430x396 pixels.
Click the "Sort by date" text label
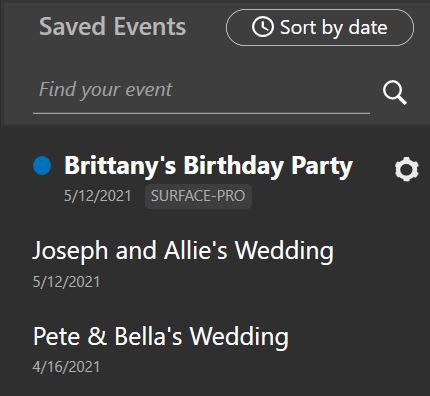click(x=334, y=27)
